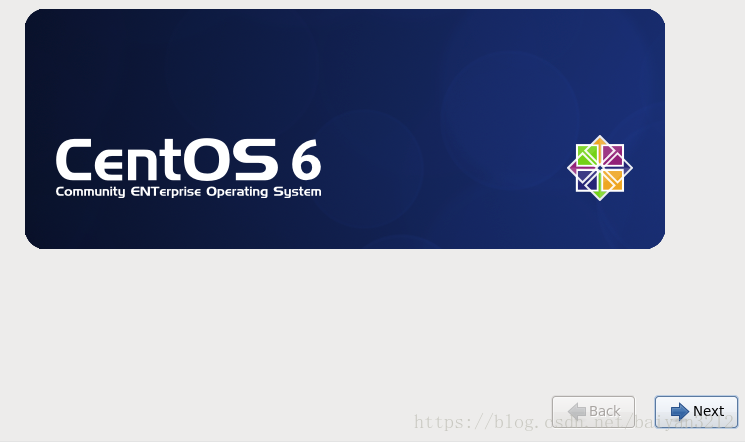The height and width of the screenshot is (442, 745).
Task: Click the greyed-out Back button
Action: point(593,412)
